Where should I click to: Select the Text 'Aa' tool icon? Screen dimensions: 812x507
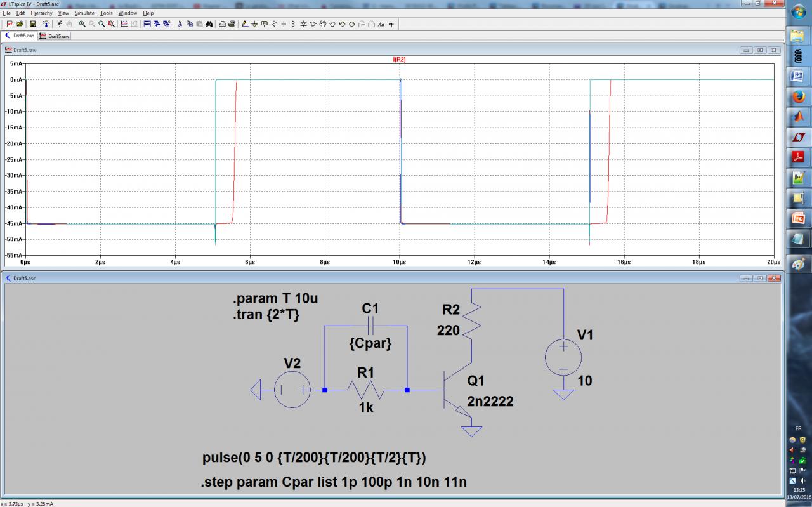tap(381, 23)
